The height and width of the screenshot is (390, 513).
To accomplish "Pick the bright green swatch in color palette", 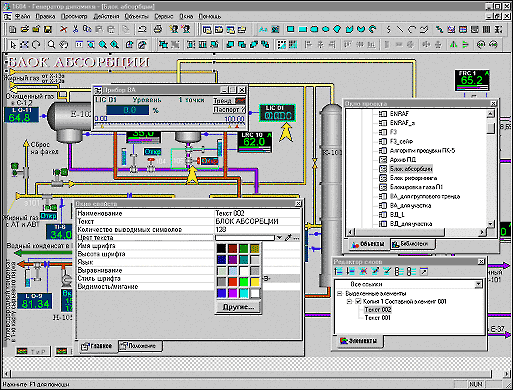I will 244,282.
